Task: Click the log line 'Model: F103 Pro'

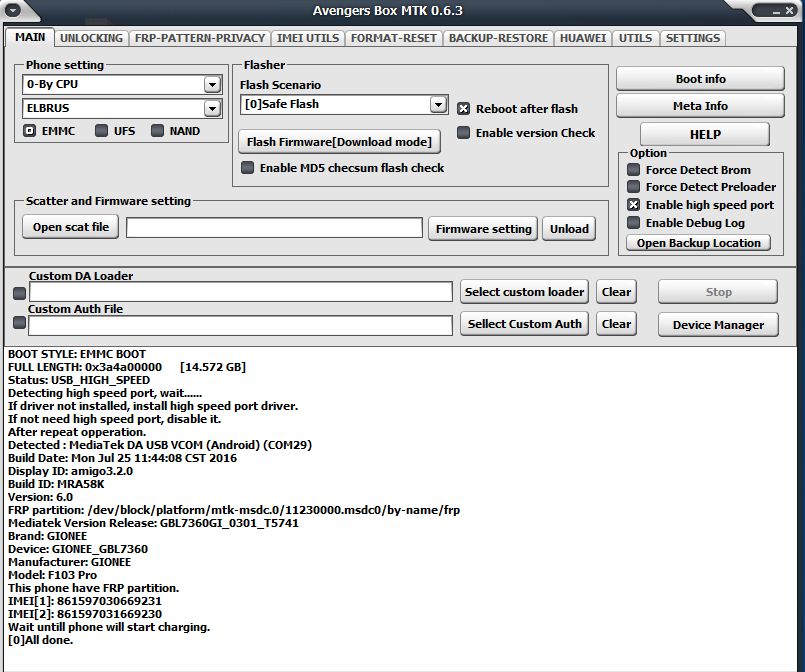Action: click(52, 575)
